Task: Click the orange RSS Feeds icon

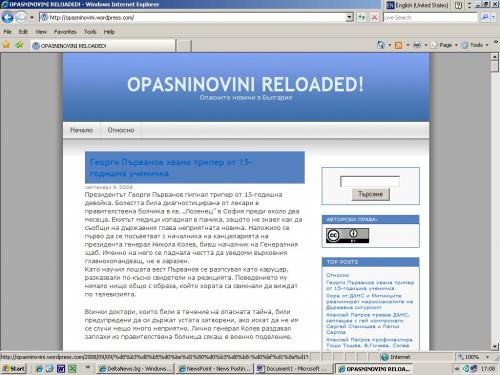Action: 398,45
